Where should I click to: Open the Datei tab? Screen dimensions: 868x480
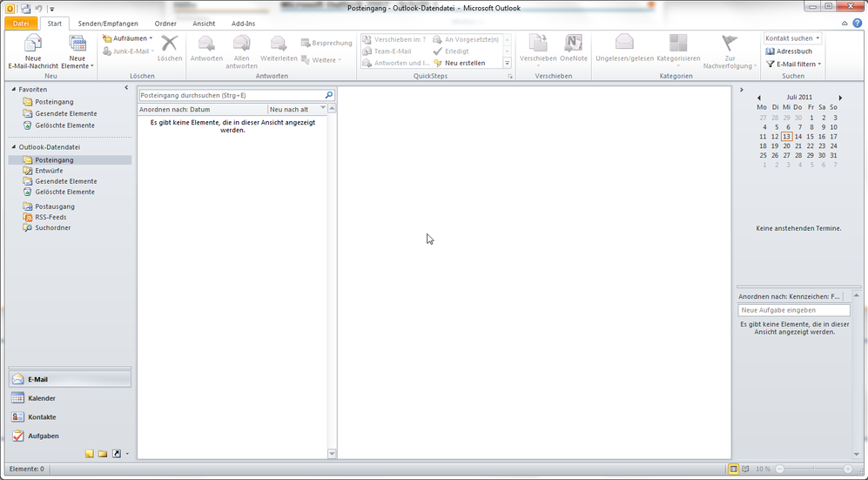point(21,24)
